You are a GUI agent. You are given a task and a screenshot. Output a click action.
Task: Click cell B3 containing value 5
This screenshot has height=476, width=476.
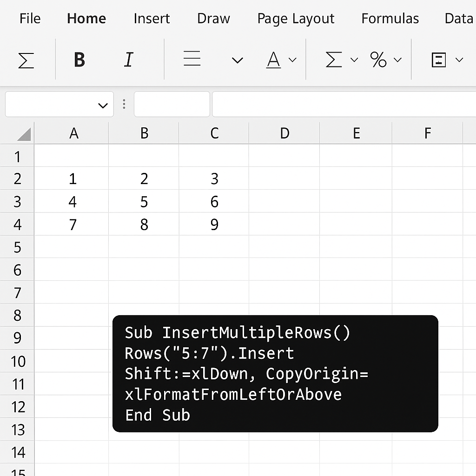pos(144,202)
